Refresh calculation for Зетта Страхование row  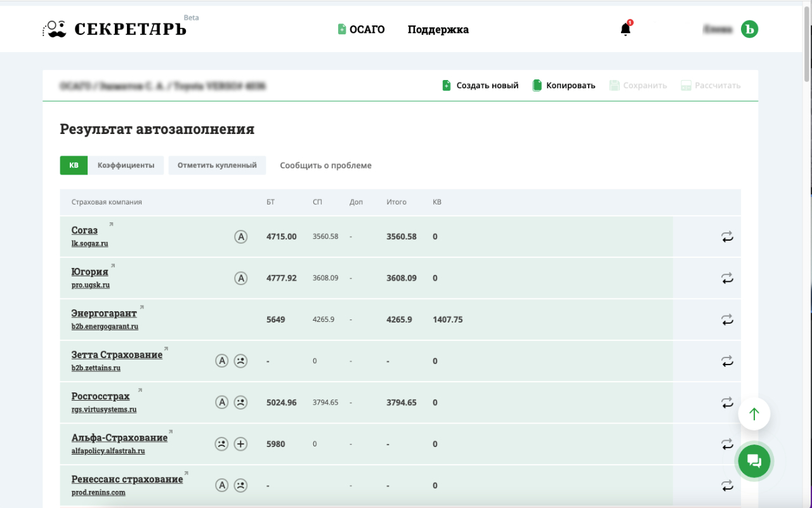click(x=727, y=361)
